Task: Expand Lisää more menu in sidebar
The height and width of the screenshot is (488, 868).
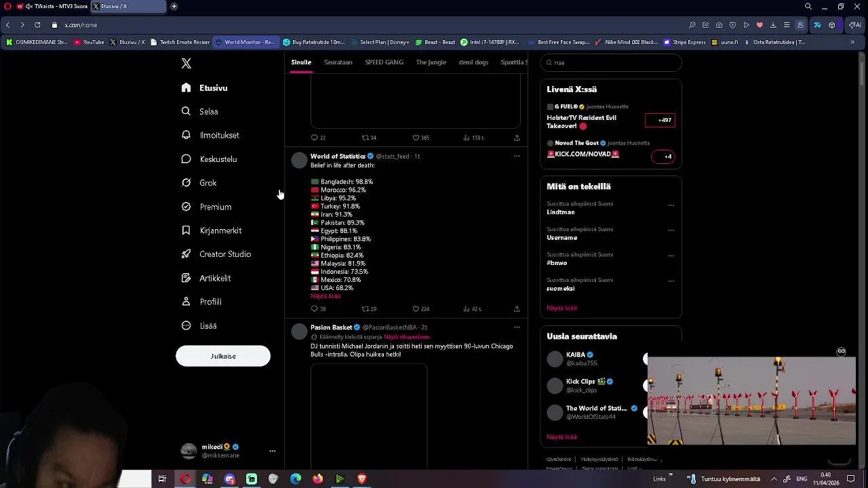Action: pyautogui.click(x=199, y=326)
